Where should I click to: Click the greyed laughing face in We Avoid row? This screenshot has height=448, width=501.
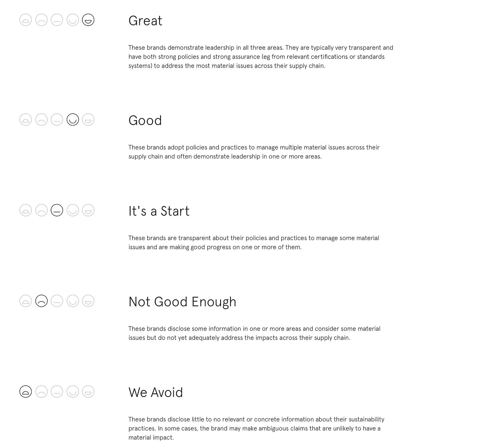(x=88, y=392)
